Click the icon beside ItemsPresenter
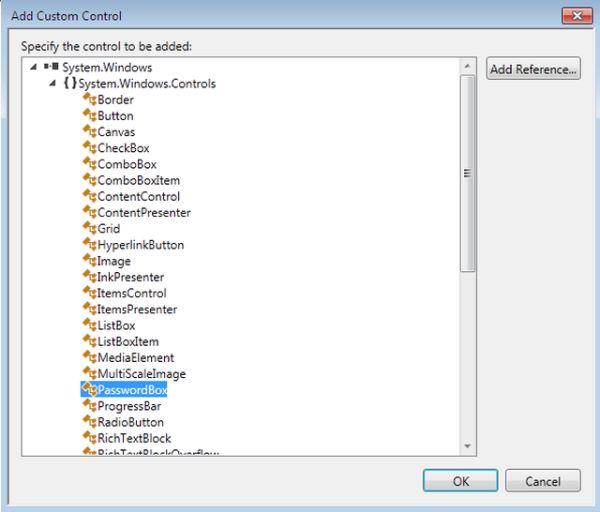The height and width of the screenshot is (512, 600). click(90, 309)
